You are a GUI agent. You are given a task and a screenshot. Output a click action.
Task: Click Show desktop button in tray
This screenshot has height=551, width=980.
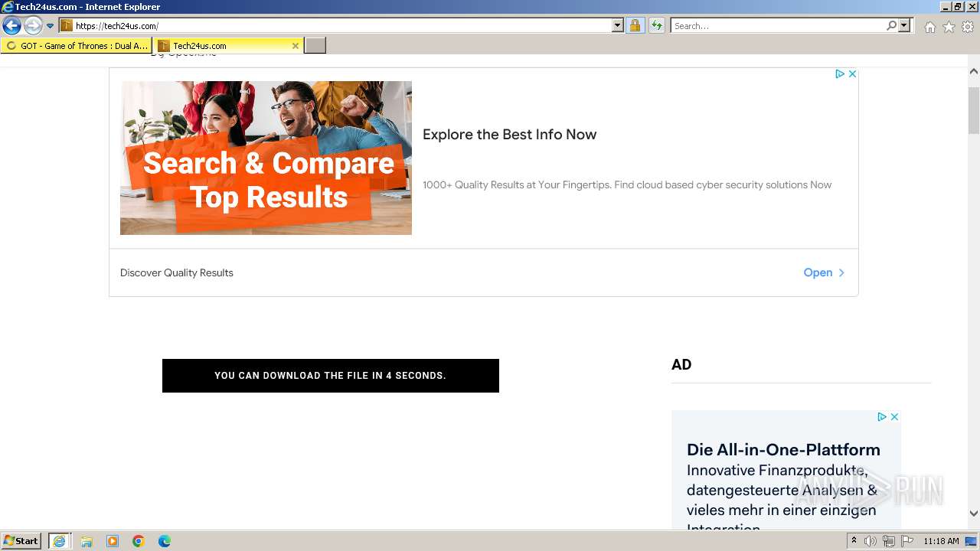click(x=971, y=541)
